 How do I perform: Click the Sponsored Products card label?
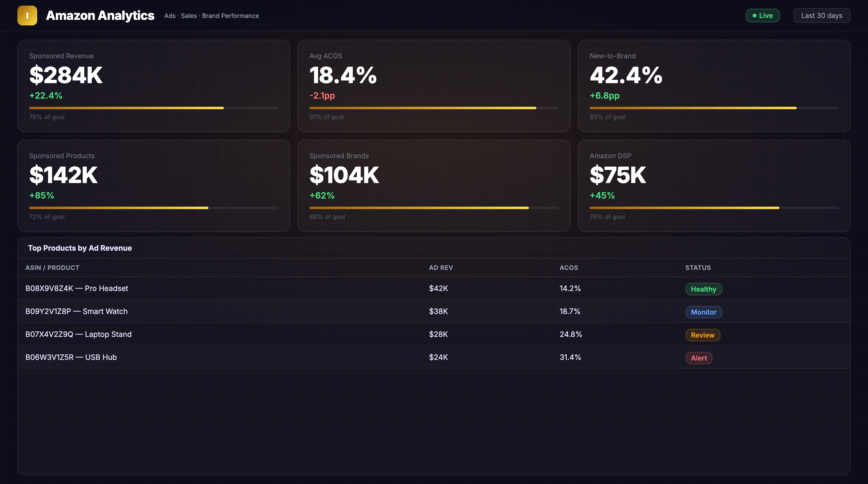(62, 156)
